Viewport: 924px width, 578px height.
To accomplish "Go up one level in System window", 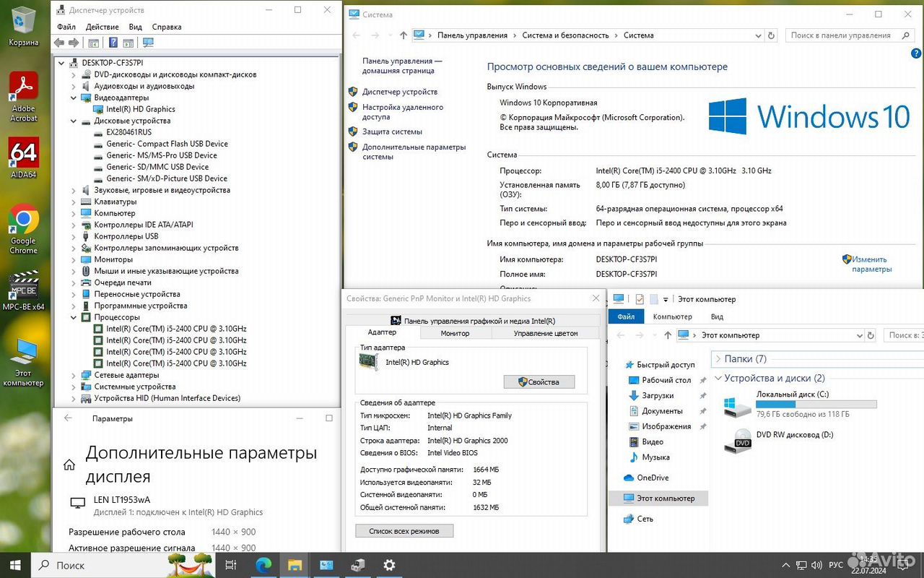I will (x=403, y=35).
